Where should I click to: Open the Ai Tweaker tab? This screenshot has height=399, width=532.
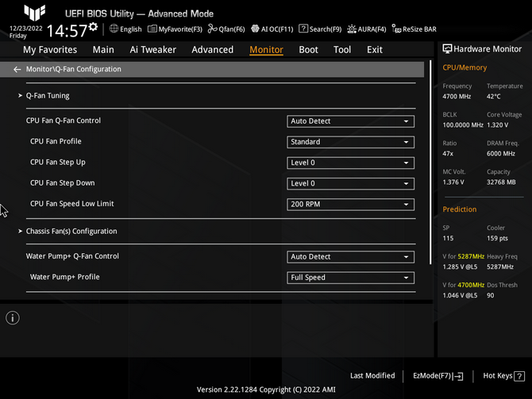click(x=152, y=50)
